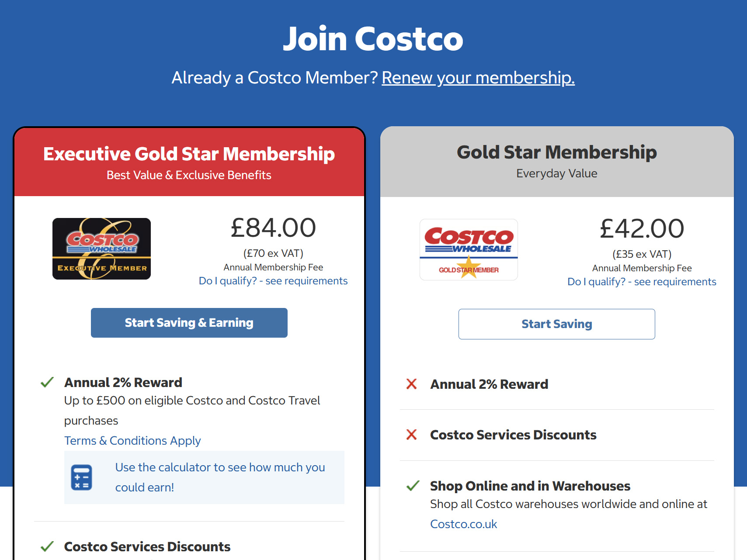The height and width of the screenshot is (560, 747).
Task: Open the Renew your membership link
Action: tap(478, 77)
